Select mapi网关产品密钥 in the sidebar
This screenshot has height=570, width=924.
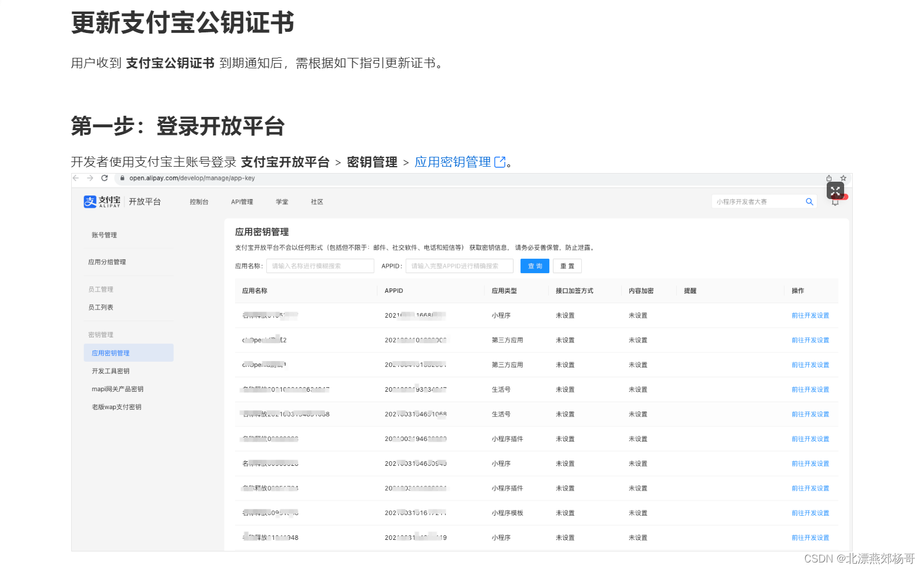(118, 389)
